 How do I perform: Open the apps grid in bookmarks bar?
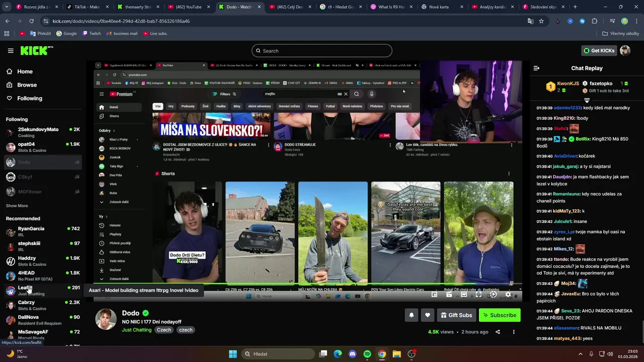7,34
